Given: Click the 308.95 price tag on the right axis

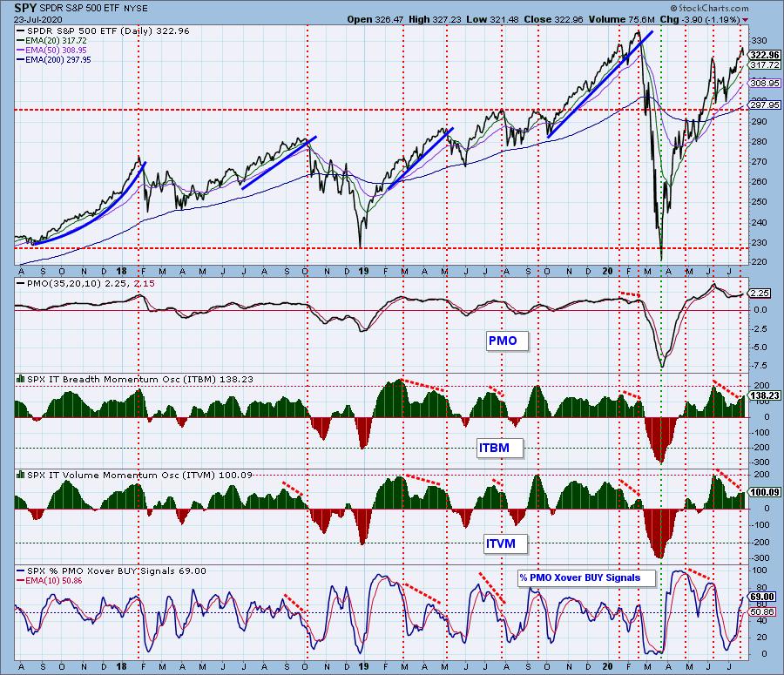Looking at the screenshot, I should 765,84.
